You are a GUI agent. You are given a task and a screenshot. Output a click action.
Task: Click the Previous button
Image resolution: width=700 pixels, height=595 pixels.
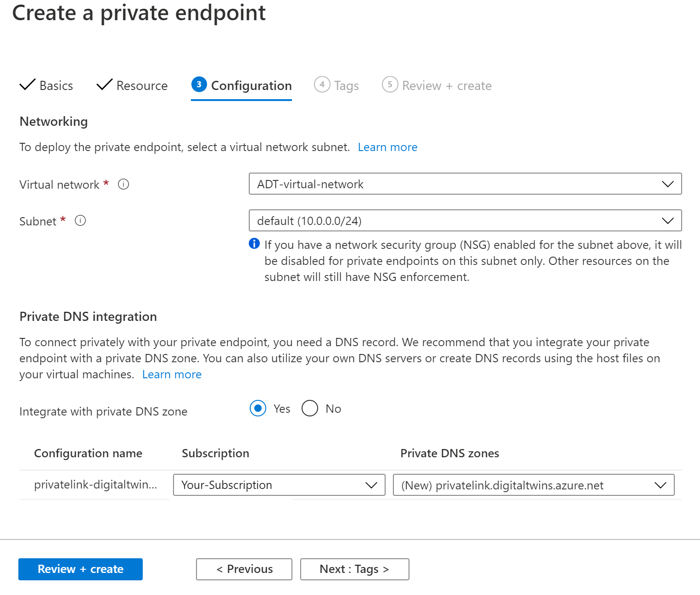click(244, 569)
